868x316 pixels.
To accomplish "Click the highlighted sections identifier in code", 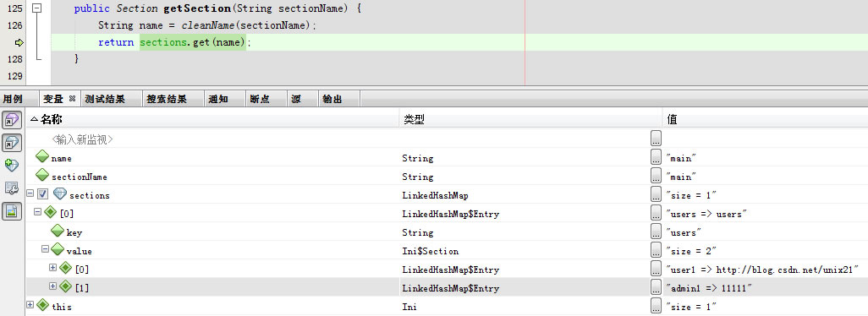I will (163, 42).
